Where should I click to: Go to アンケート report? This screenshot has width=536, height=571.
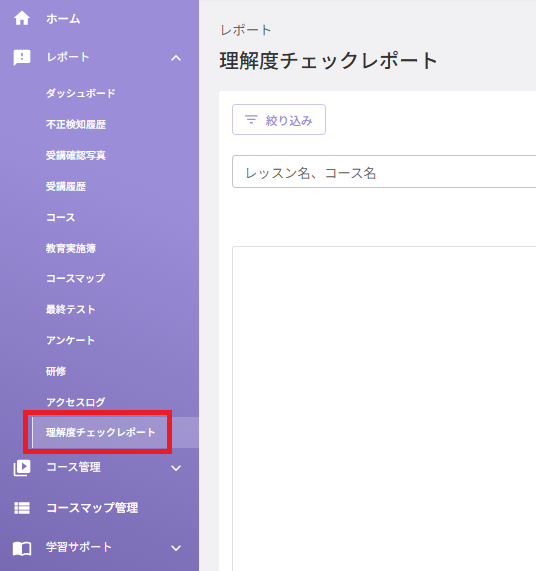point(70,340)
